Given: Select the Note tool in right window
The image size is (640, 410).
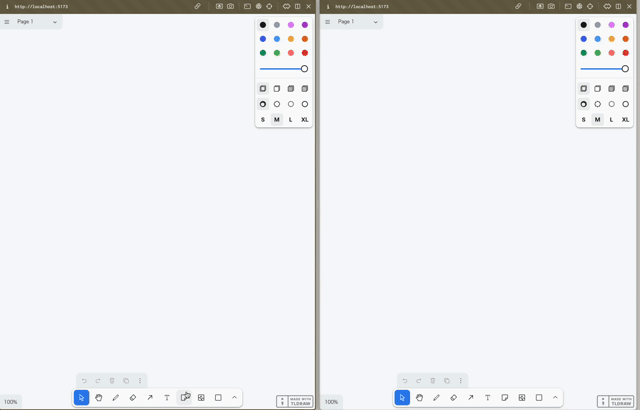Looking at the screenshot, I should pyautogui.click(x=505, y=397).
